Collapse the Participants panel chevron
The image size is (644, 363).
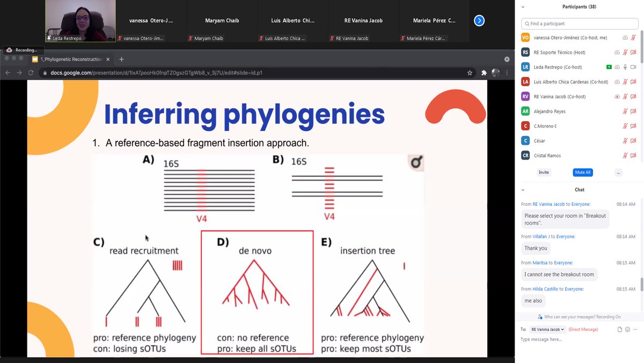523,7
